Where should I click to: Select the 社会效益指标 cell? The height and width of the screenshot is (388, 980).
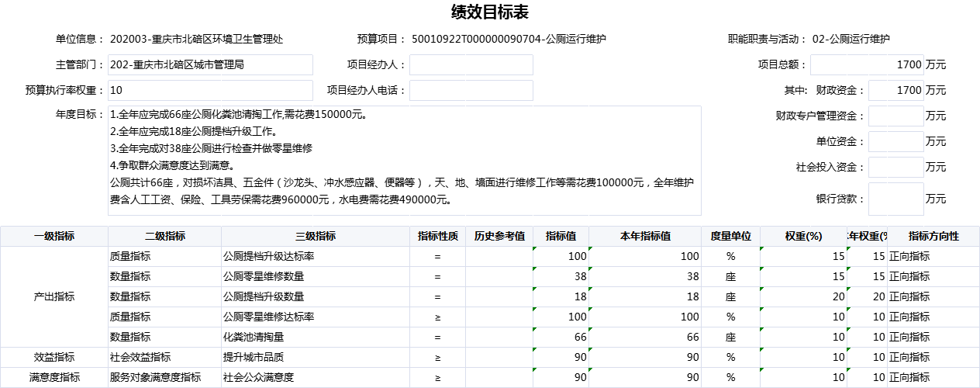[165, 358]
